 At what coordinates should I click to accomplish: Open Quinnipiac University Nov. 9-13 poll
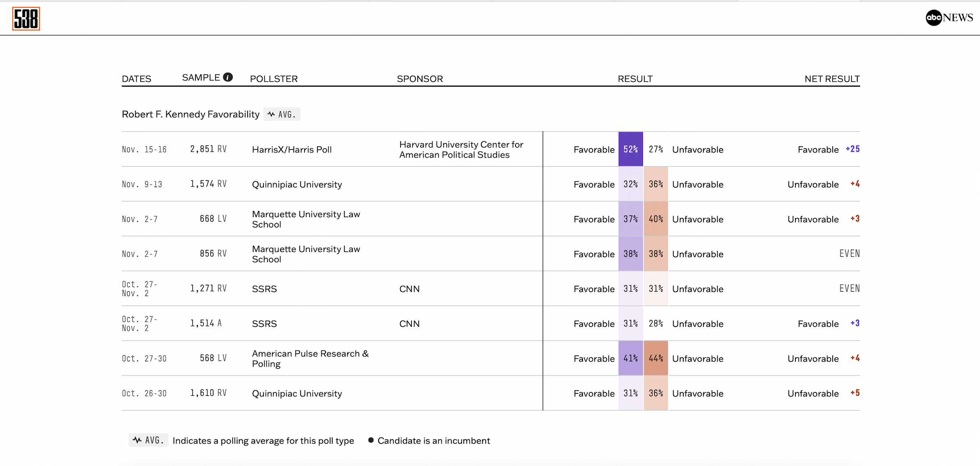297,184
